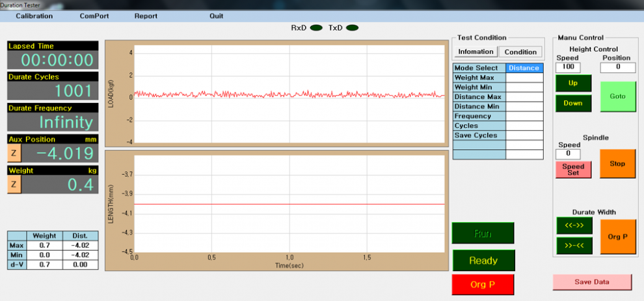644x301 pixels.
Task: Click the Min Weight cell 0.0
Action: pos(44,255)
